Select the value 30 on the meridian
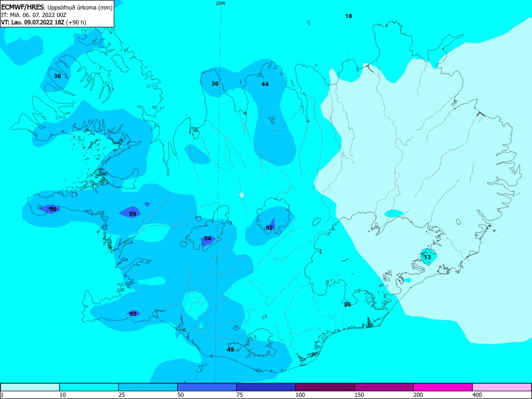Image resolution: width=532 pixels, height=399 pixels. (x=215, y=84)
